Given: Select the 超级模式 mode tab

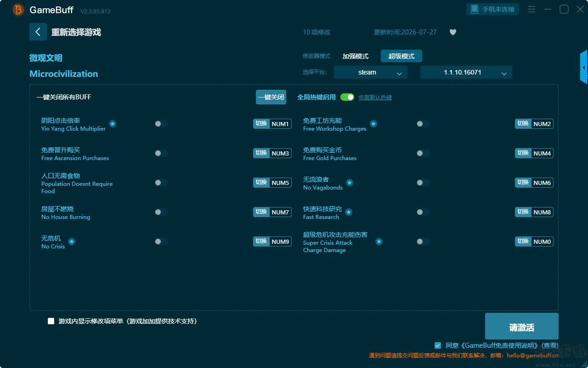Looking at the screenshot, I should tap(401, 56).
